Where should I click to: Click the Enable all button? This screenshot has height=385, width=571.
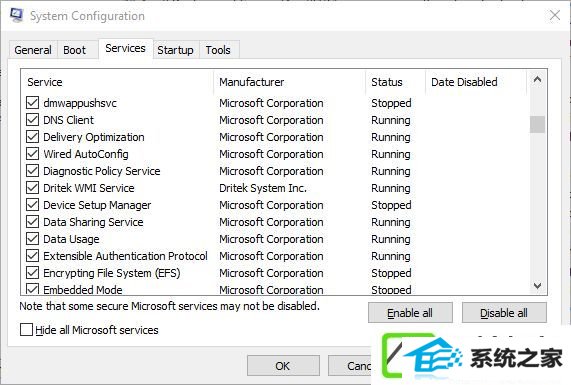410,313
